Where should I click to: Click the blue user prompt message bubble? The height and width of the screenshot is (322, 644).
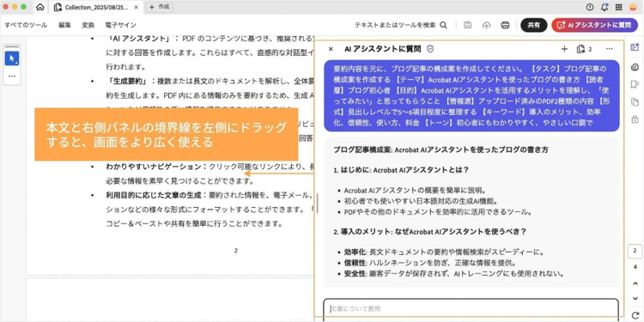point(471,95)
